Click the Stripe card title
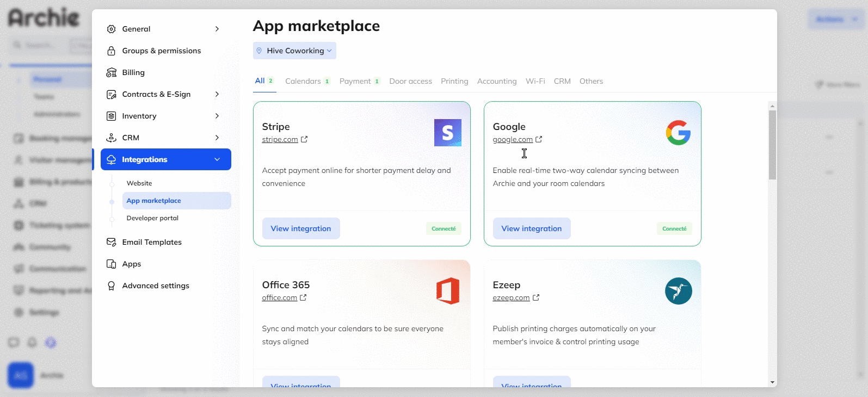868x397 pixels. (x=276, y=127)
